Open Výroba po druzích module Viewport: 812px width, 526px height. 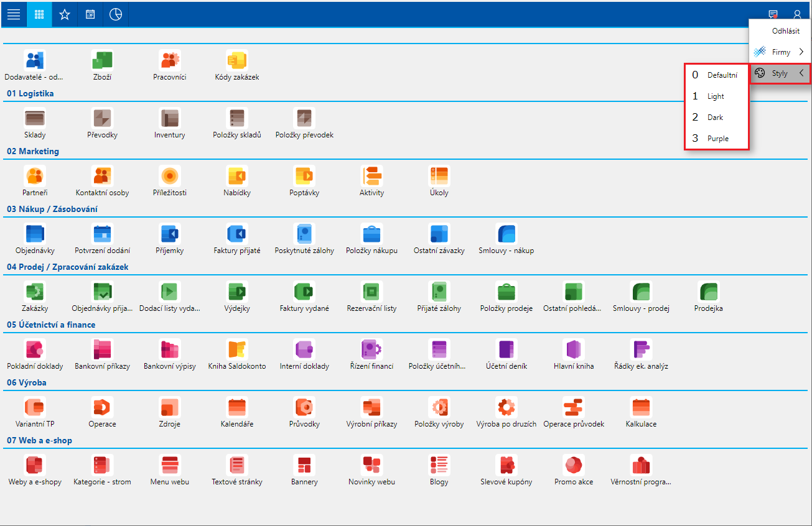[x=506, y=412]
